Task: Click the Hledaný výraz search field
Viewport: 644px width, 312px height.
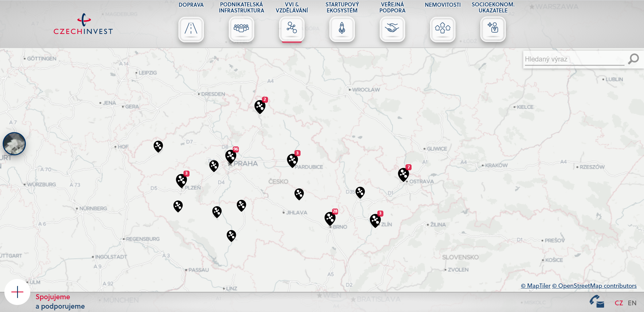Action: 574,59
